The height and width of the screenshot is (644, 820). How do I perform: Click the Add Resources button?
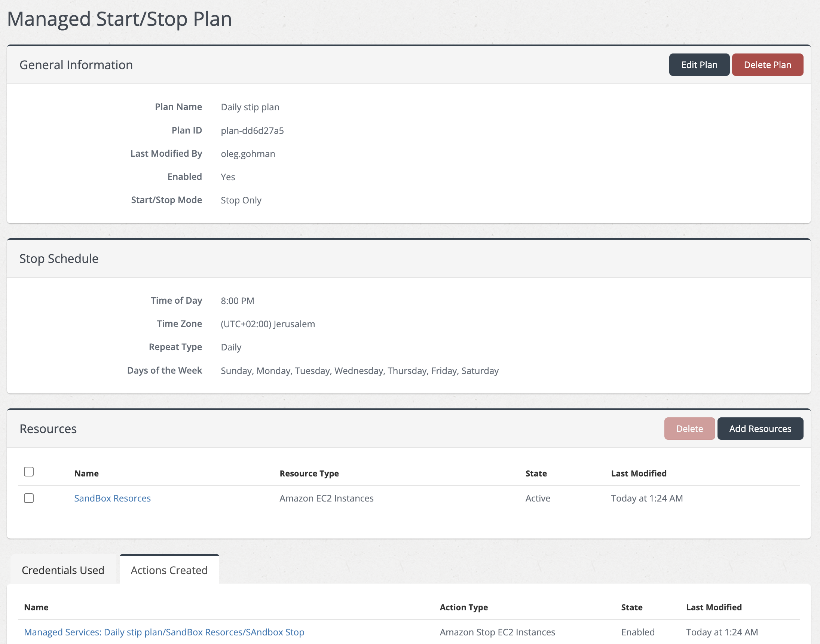coord(760,429)
